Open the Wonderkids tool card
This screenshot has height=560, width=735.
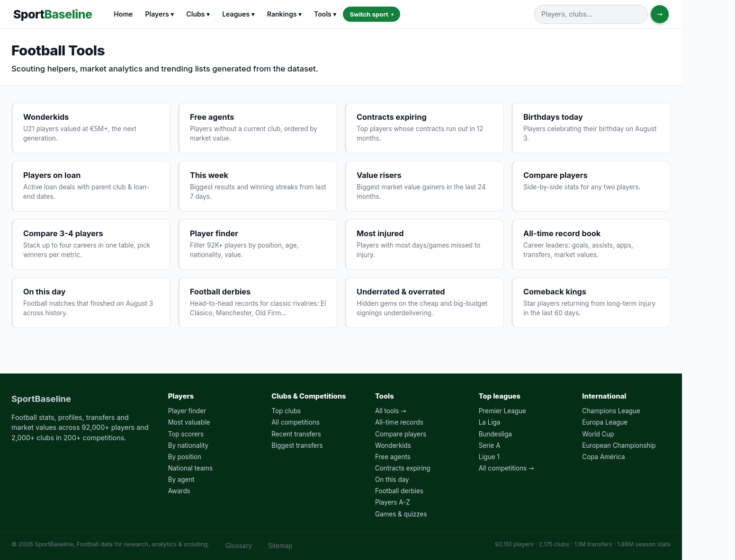91,128
